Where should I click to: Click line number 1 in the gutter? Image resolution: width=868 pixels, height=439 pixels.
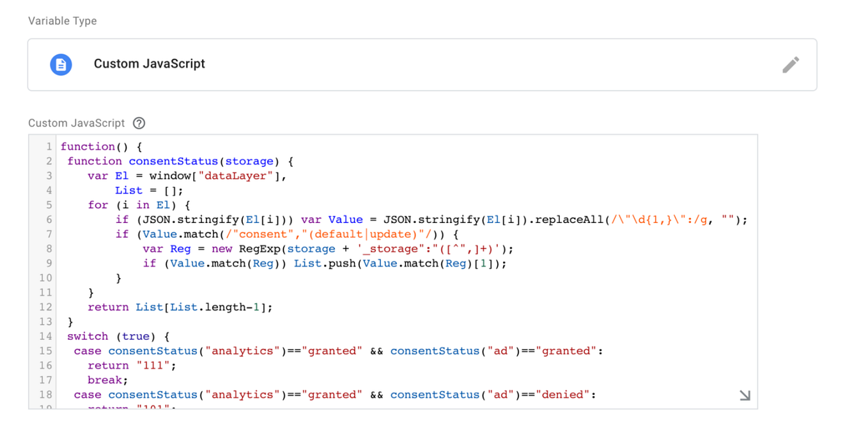pyautogui.click(x=48, y=146)
